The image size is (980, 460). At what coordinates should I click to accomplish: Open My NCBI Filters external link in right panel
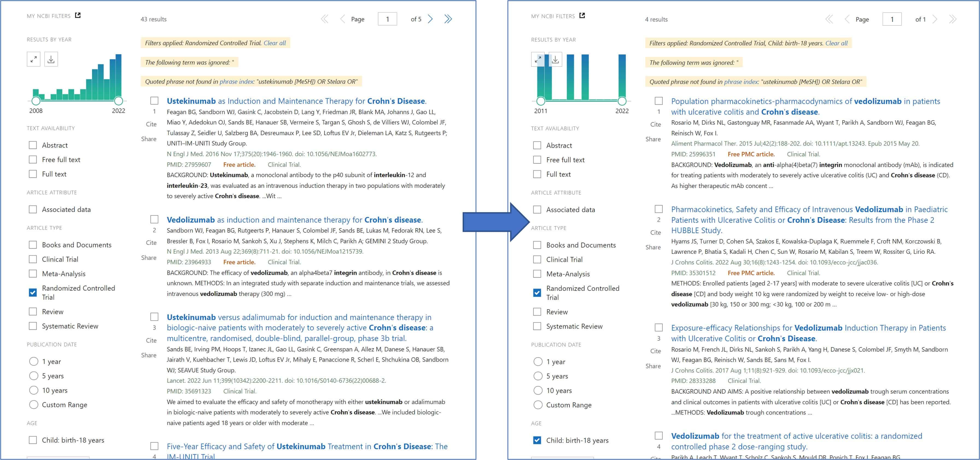coord(582,16)
